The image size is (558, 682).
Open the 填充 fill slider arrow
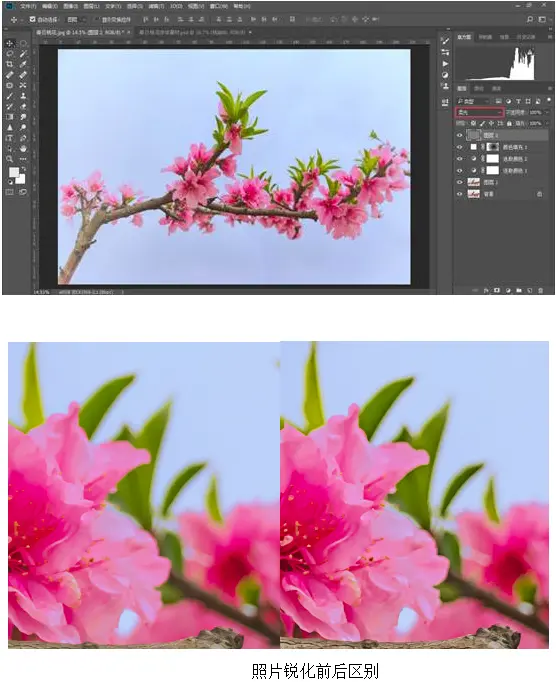547,124
